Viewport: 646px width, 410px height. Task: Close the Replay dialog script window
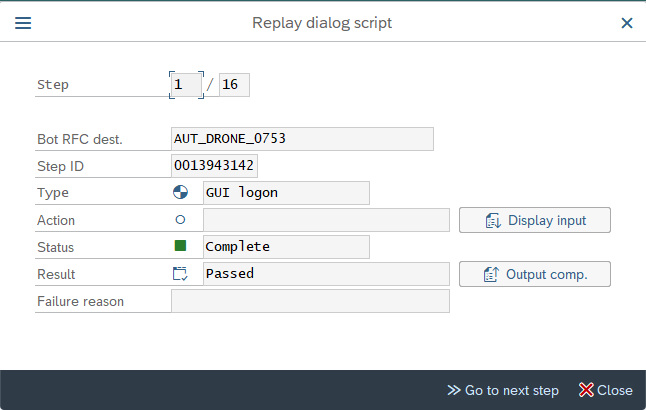pyautogui.click(x=626, y=22)
